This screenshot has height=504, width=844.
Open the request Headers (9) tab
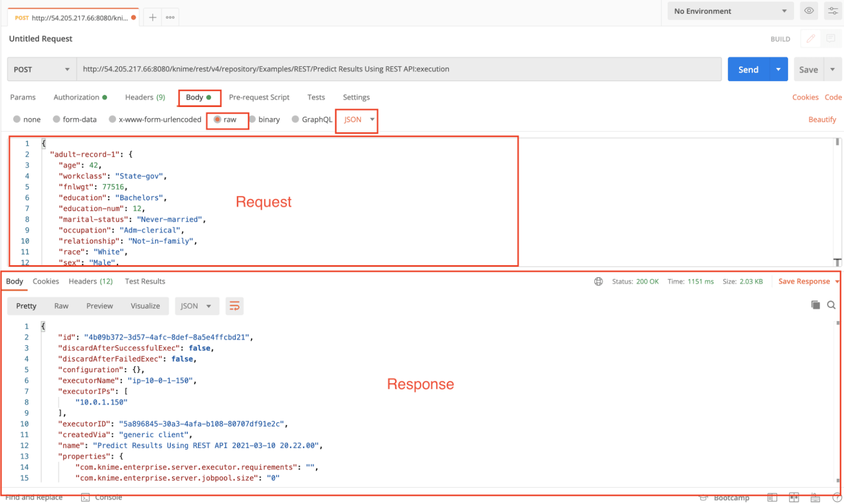(145, 97)
